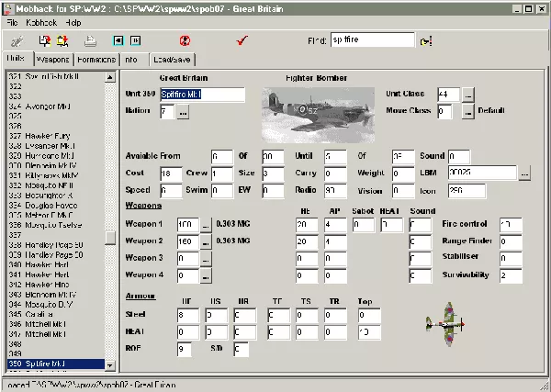Open the Unit Class ellipsis button
551x392 pixels.
click(467, 95)
